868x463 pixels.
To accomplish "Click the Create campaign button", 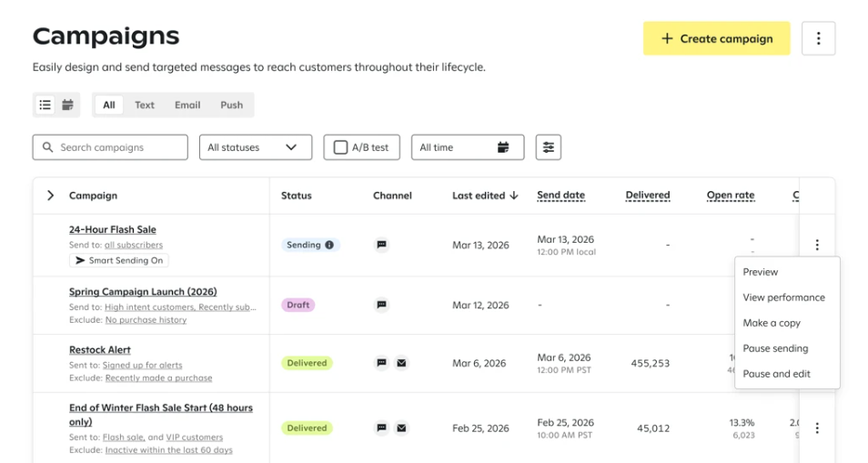I will tap(716, 39).
